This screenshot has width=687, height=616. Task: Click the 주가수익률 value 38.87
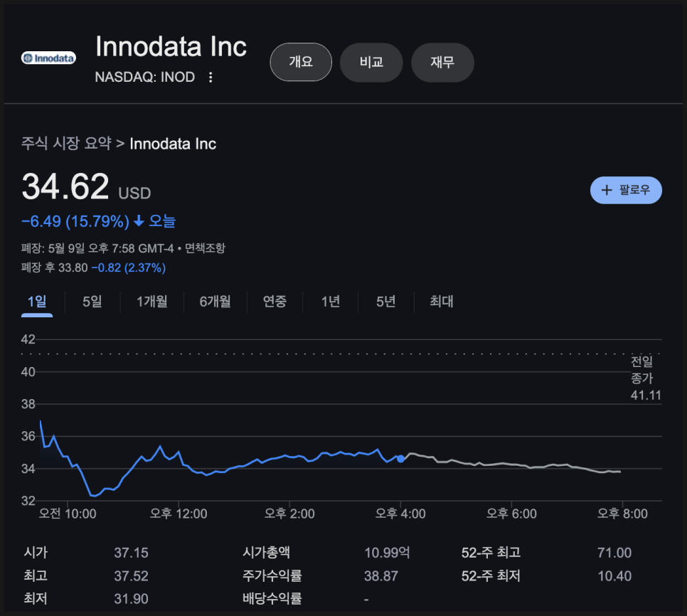pyautogui.click(x=381, y=575)
